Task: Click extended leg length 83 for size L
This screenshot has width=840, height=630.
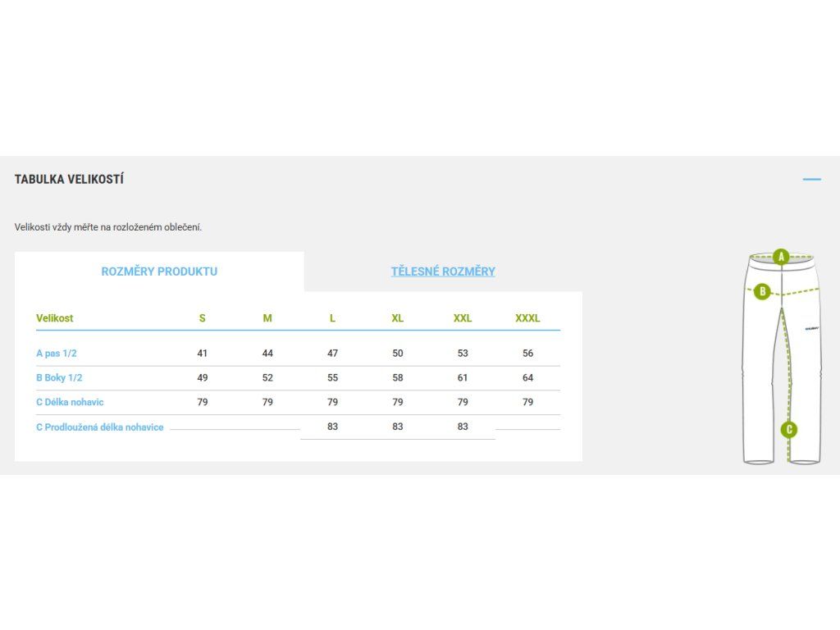Action: (332, 427)
